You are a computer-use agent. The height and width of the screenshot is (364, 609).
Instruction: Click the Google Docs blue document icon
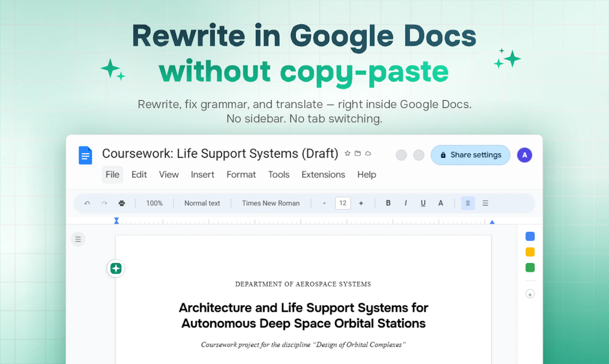tap(85, 155)
